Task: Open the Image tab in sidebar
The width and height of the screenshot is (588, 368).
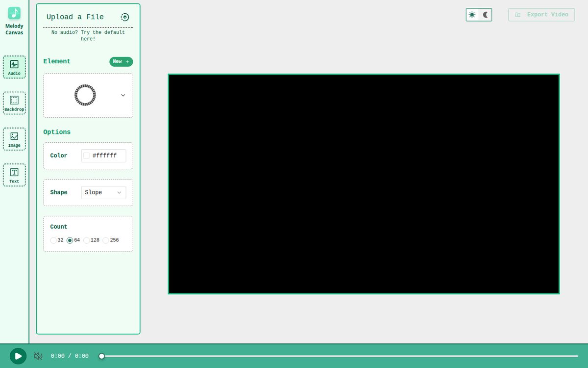Action: pos(14,139)
